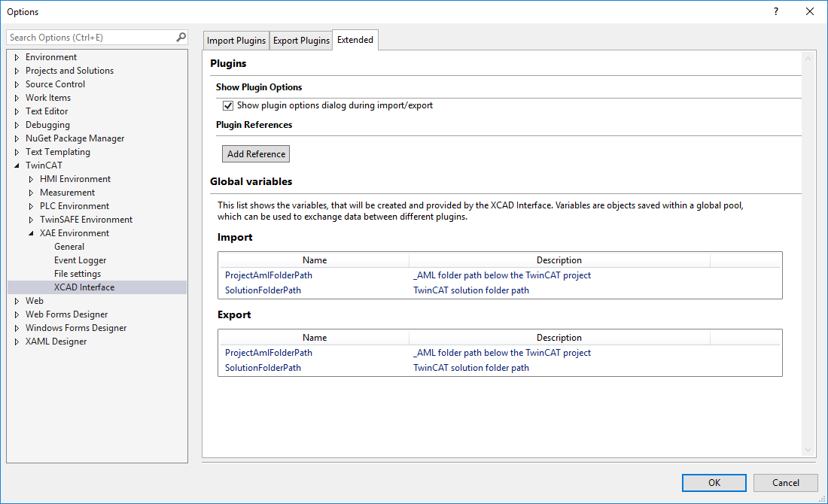
Task: Expand NuGet Package Manager node arrow
Action: (x=17, y=139)
